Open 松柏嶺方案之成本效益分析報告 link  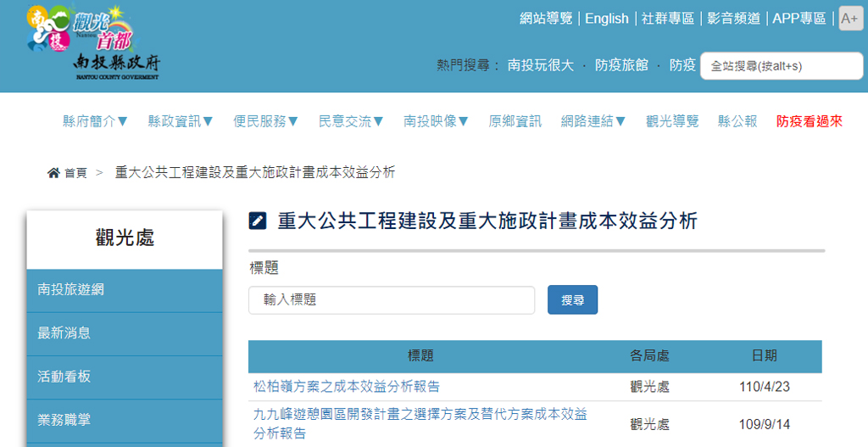(x=347, y=387)
